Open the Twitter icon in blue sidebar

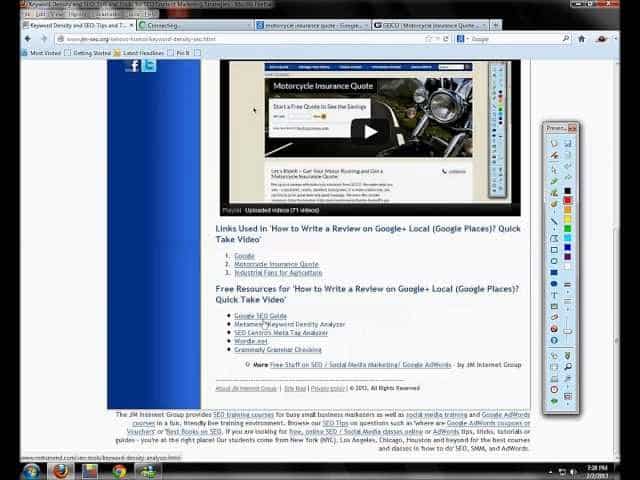pos(149,65)
